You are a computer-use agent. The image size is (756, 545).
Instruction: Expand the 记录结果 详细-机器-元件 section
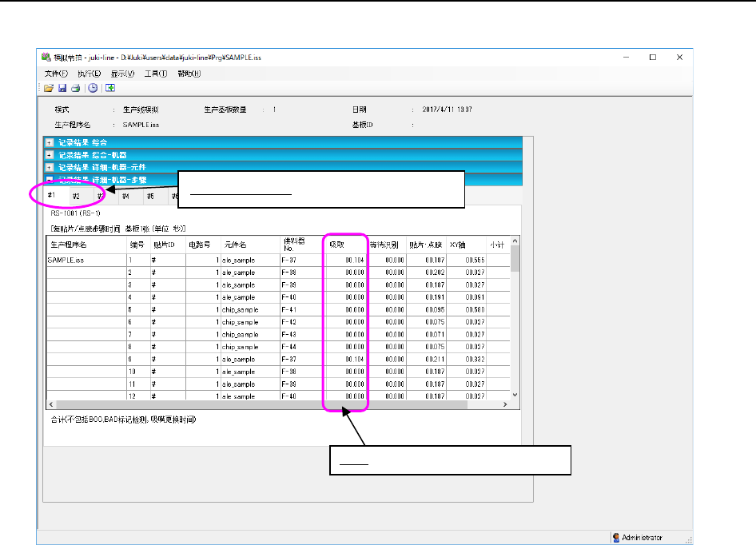click(x=50, y=168)
